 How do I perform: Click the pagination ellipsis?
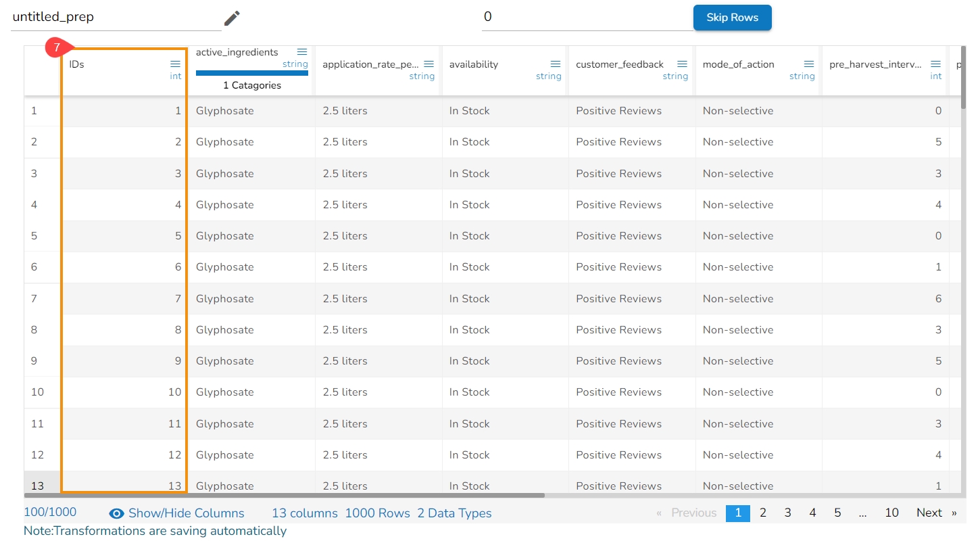[862, 513]
